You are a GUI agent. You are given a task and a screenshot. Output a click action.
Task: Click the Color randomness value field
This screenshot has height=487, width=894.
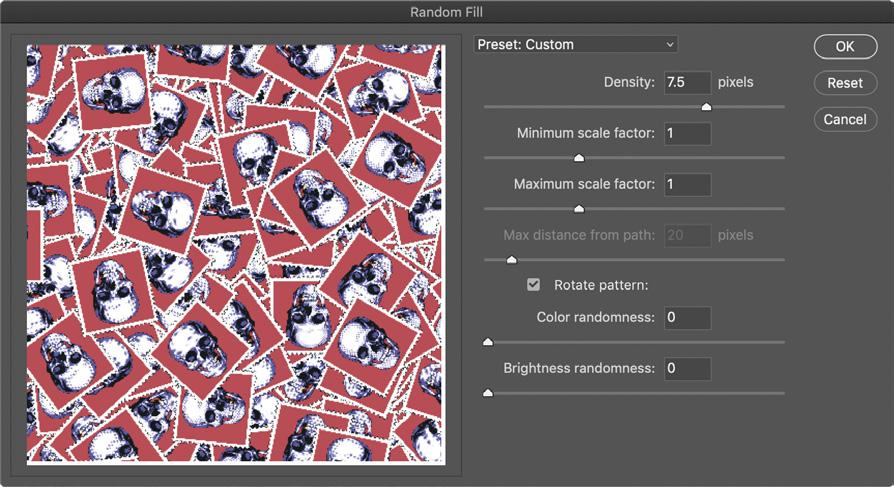point(688,318)
